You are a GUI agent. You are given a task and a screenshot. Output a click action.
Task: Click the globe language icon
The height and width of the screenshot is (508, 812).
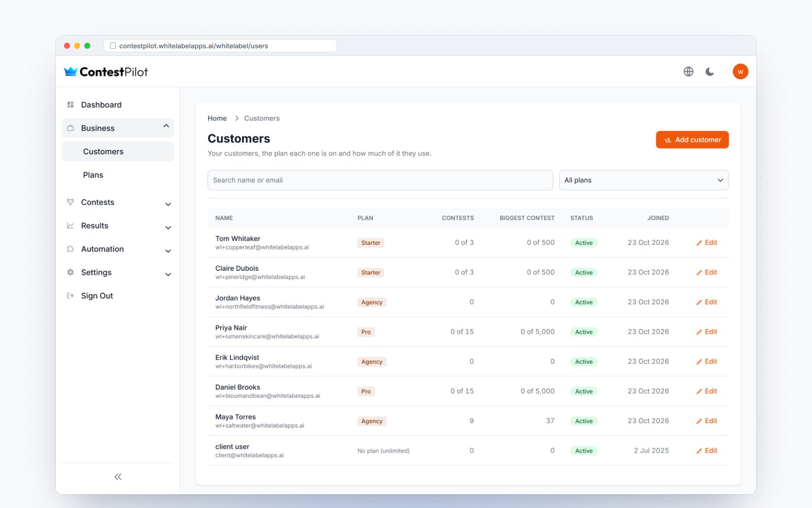click(688, 72)
